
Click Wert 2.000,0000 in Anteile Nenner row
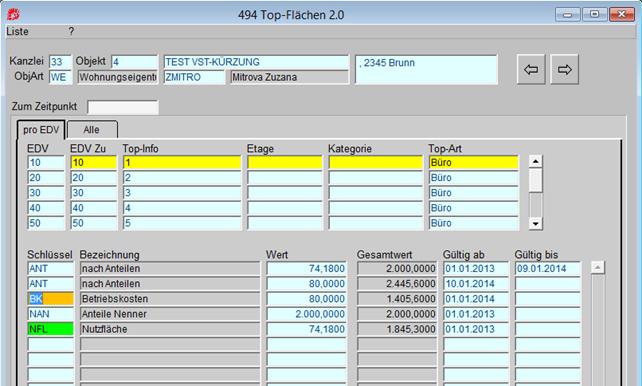[307, 314]
